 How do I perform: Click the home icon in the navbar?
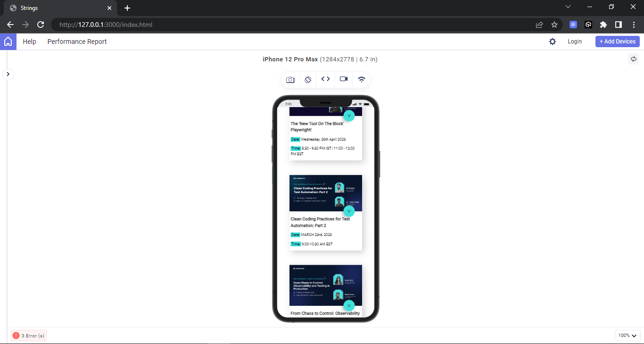pyautogui.click(x=8, y=42)
